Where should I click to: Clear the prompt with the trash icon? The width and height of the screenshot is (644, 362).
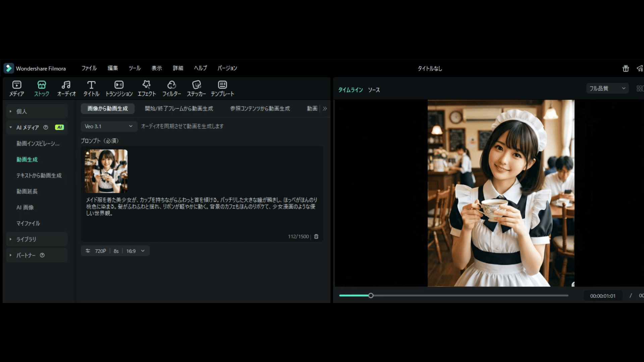(x=316, y=236)
